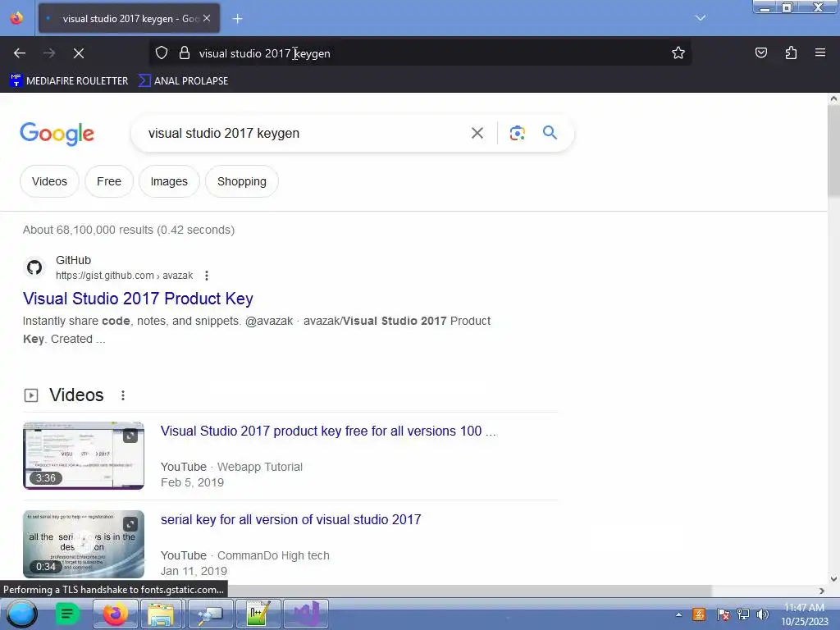Open Visual Studio 2017 Product Key link

click(138, 299)
